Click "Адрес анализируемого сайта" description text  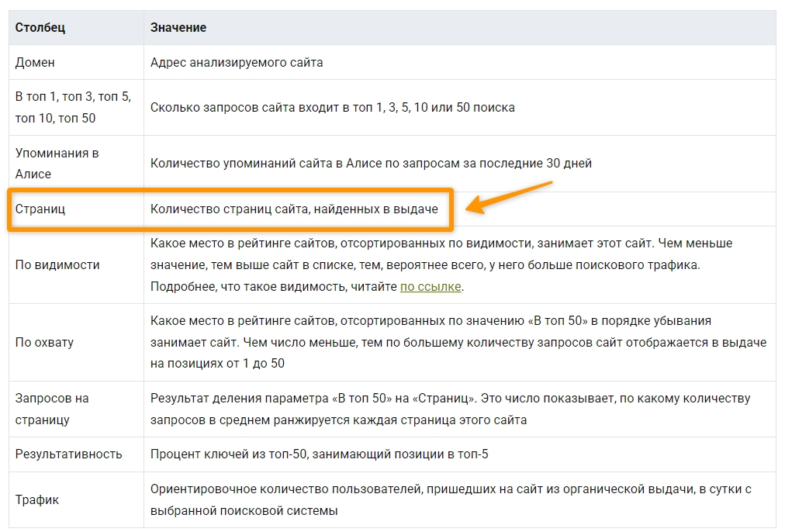(237, 62)
